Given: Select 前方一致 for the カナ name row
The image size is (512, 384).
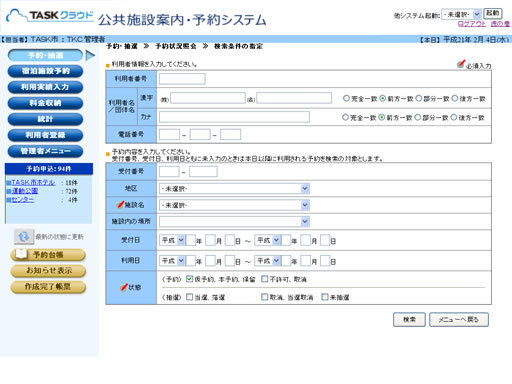Looking at the screenshot, I should (x=382, y=117).
